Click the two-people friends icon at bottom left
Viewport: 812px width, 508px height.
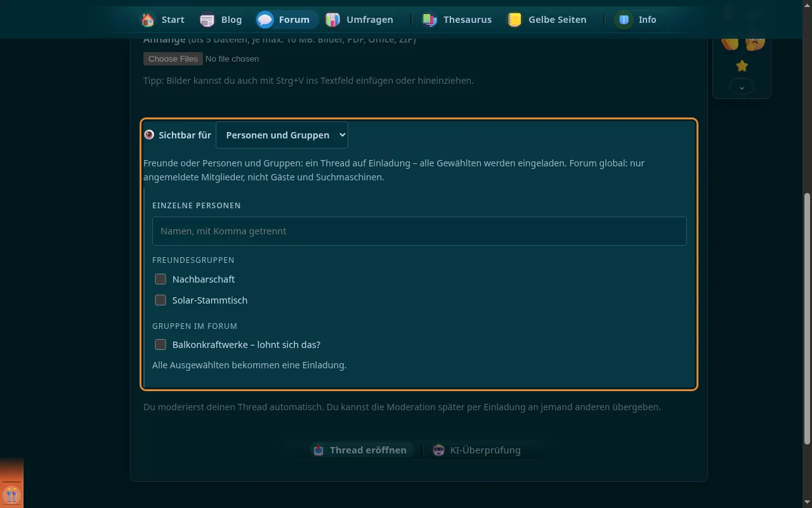[11, 495]
